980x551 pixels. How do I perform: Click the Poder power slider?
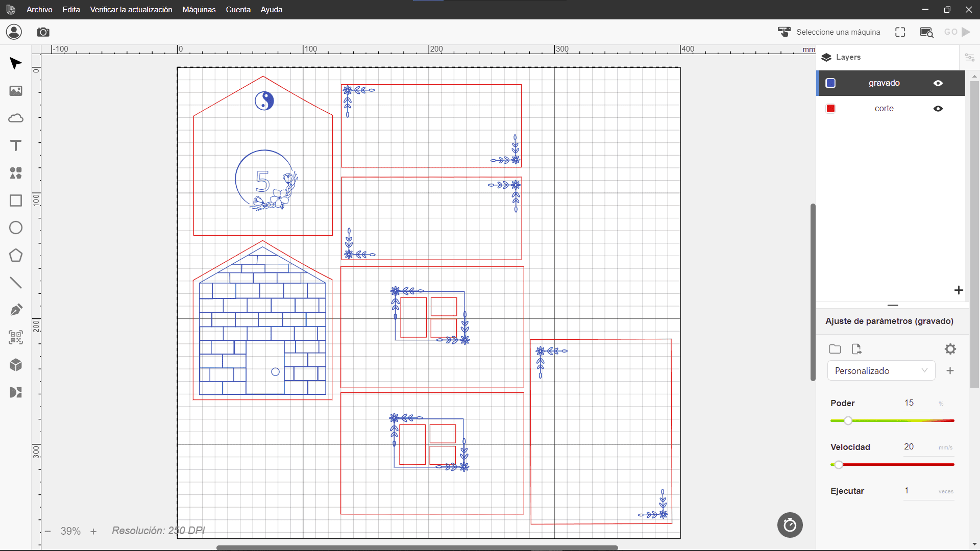click(848, 421)
